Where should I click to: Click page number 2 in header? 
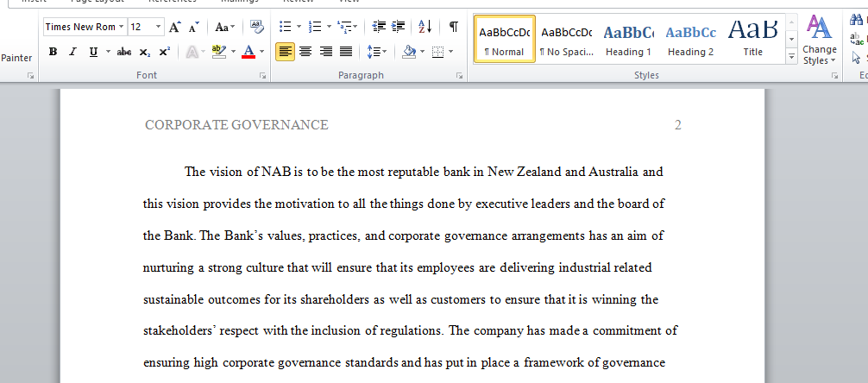point(677,125)
